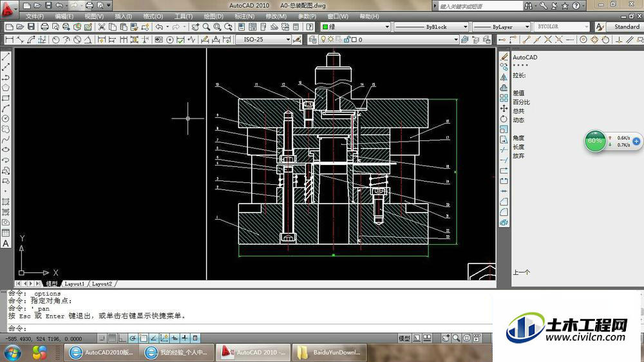Open the 视图(V) menu

click(94, 17)
